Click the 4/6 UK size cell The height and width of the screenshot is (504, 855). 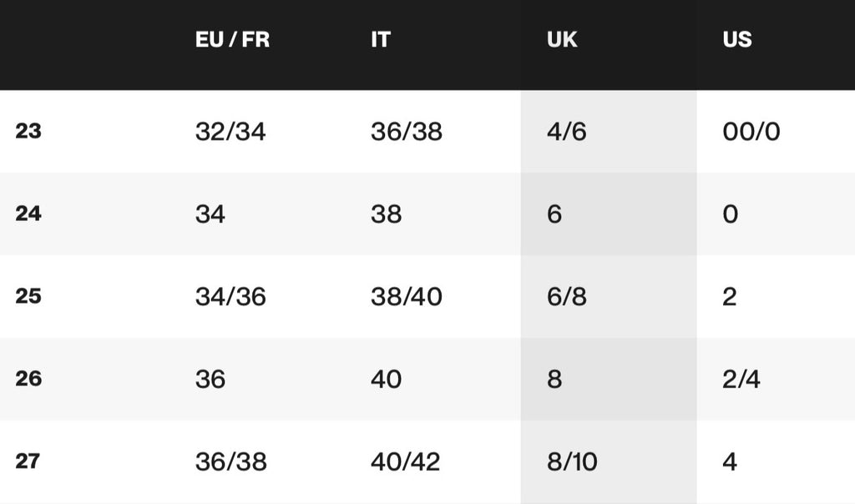pyautogui.click(x=567, y=131)
